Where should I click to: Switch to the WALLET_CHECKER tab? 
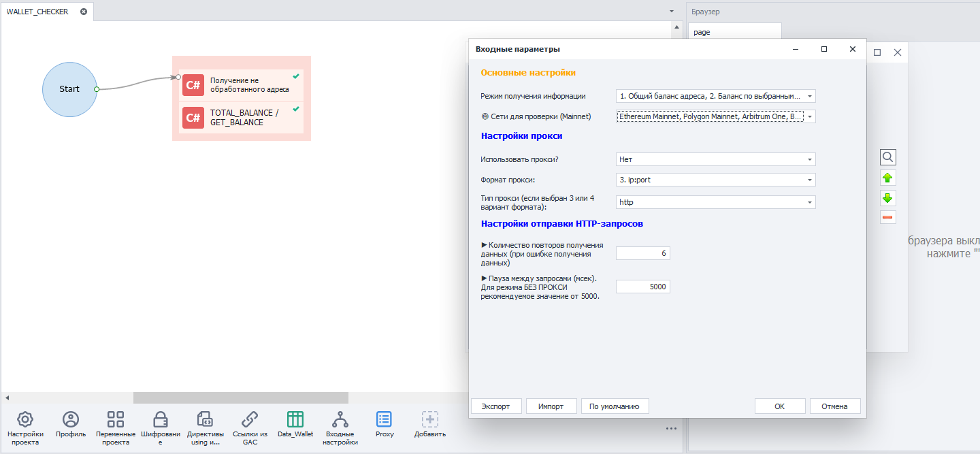(x=38, y=12)
